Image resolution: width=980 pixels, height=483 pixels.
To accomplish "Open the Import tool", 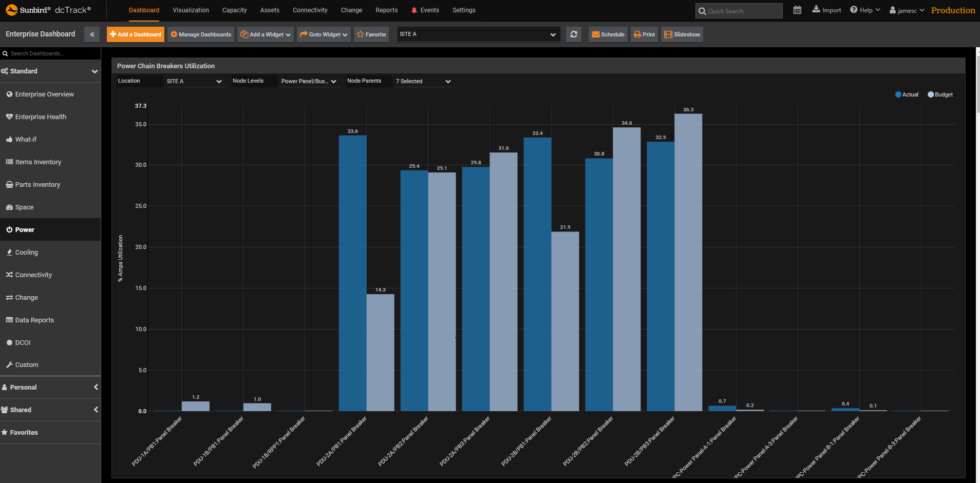I will click(x=826, y=10).
